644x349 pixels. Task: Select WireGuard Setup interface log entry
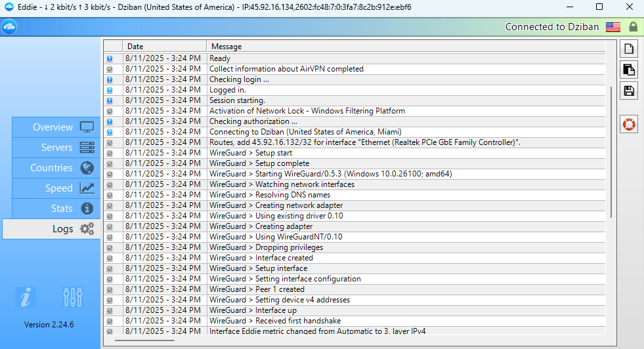[354, 268]
